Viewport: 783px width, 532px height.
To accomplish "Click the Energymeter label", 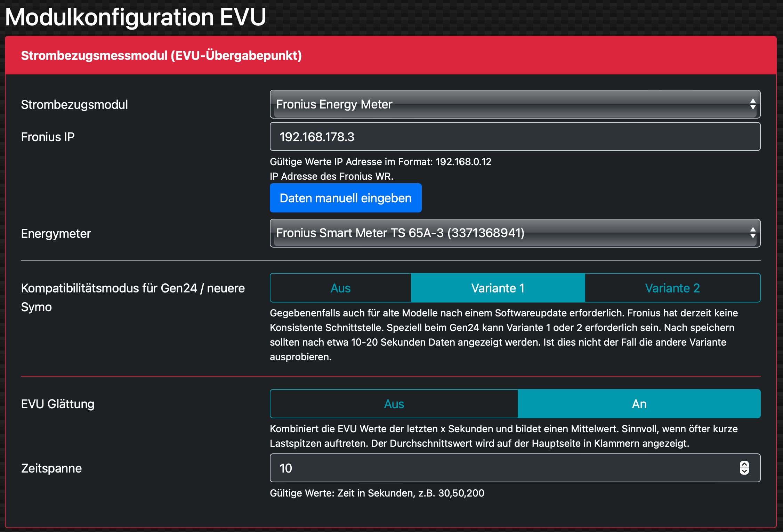I will [56, 233].
